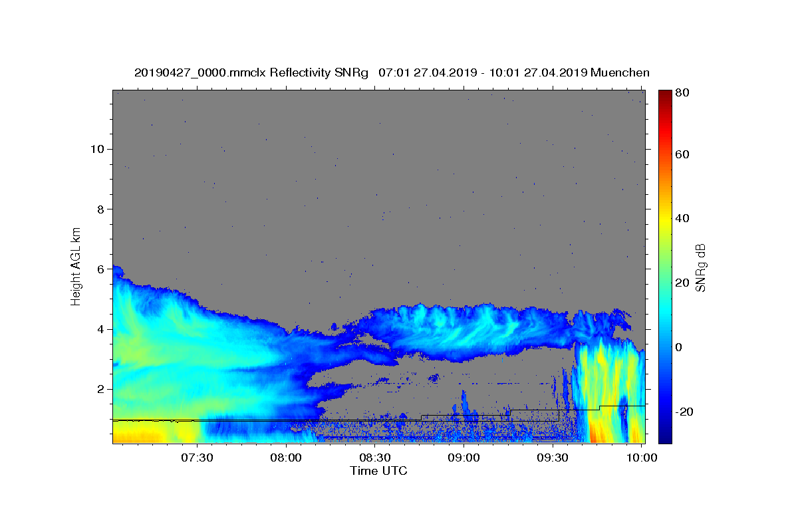798x532 pixels.
Task: Click the 08:30 time tick label
Action: click(375, 458)
